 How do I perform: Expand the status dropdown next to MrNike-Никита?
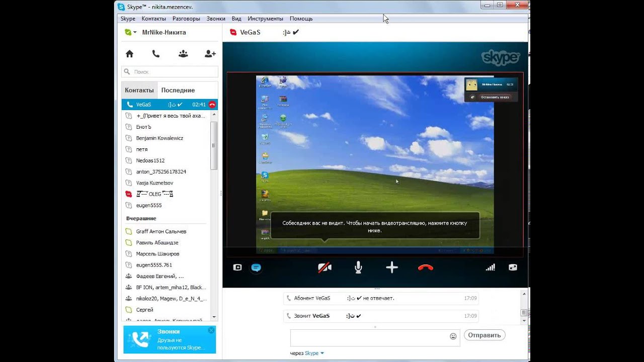135,32
